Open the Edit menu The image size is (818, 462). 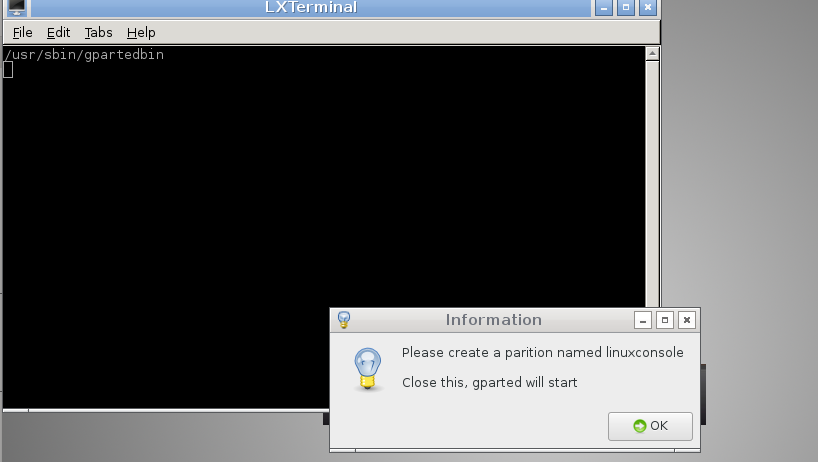(x=58, y=32)
